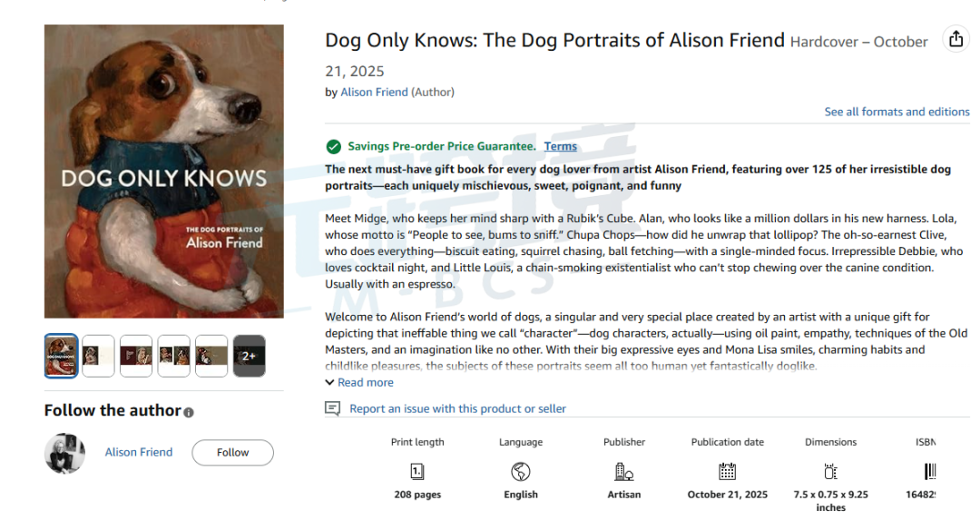Click the Publication date calendar icon

click(x=727, y=471)
